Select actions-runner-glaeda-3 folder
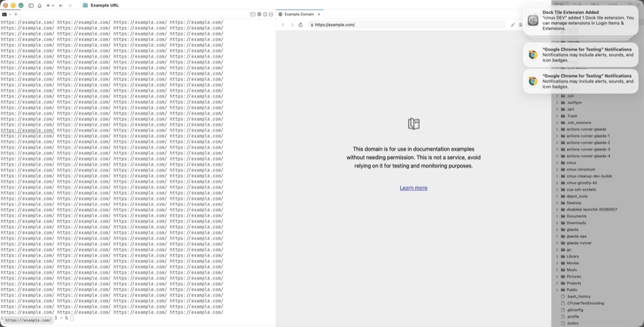Screen dimensions: 644x327 [x=588, y=149]
